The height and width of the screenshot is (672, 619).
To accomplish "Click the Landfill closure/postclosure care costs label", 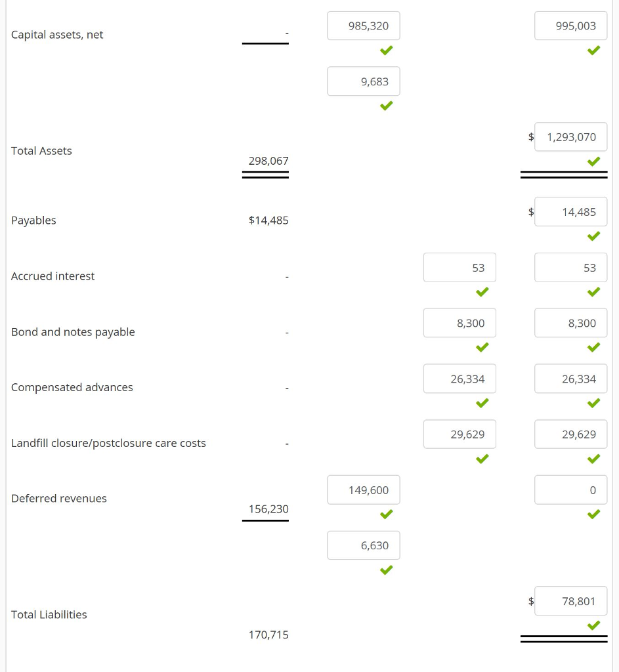I will pos(108,443).
